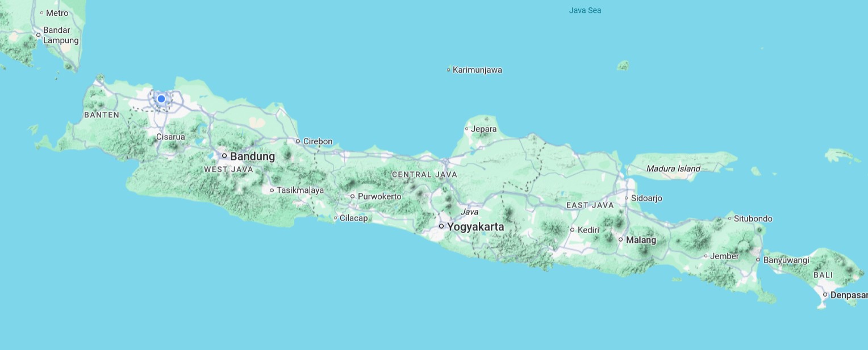The width and height of the screenshot is (868, 350).
Task: Select the Cirebon town marker dot
Action: pyautogui.click(x=299, y=141)
